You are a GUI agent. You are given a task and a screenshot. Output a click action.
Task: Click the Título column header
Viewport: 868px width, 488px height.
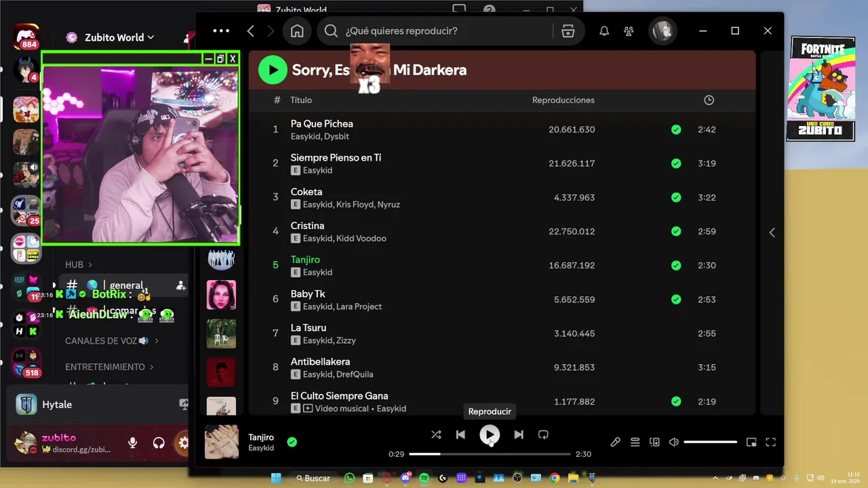tap(301, 100)
